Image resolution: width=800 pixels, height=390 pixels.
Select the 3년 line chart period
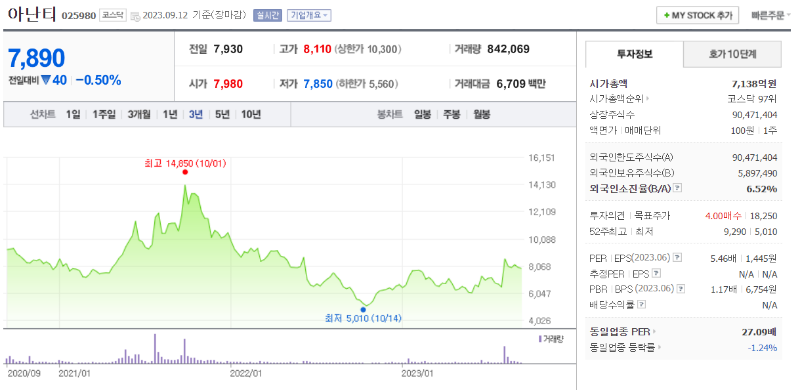click(x=196, y=114)
